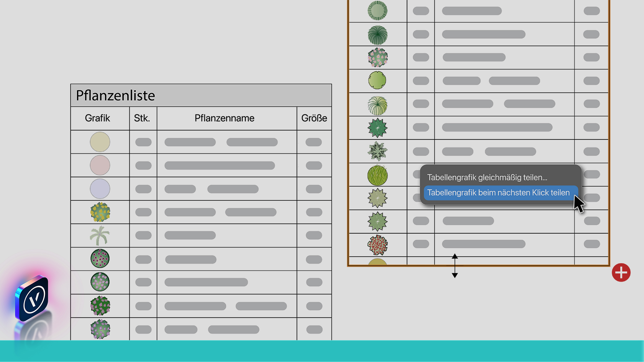Viewport: 644px width, 362px height.
Task: Select the palm tree plant graphic
Action: point(100,236)
